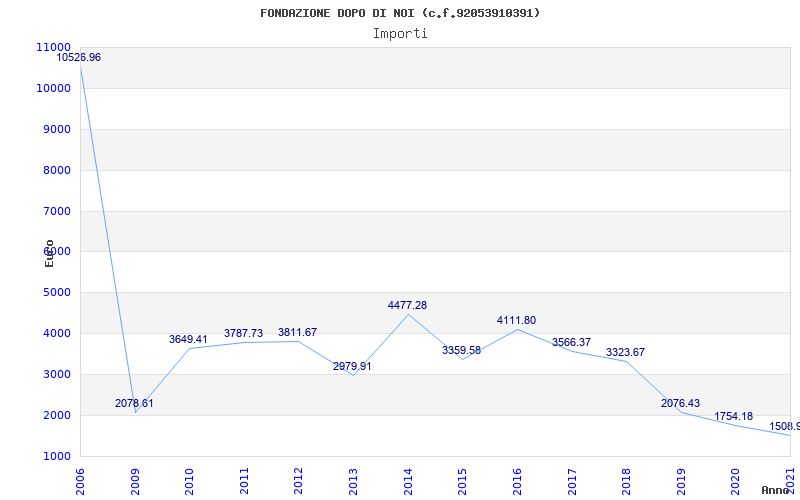Click the 2015 x-axis year label

click(x=462, y=481)
